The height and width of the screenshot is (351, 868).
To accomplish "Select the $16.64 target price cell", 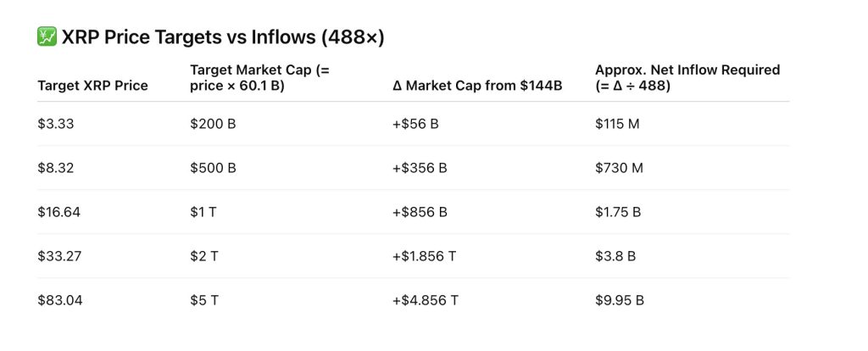I will coord(59,212).
